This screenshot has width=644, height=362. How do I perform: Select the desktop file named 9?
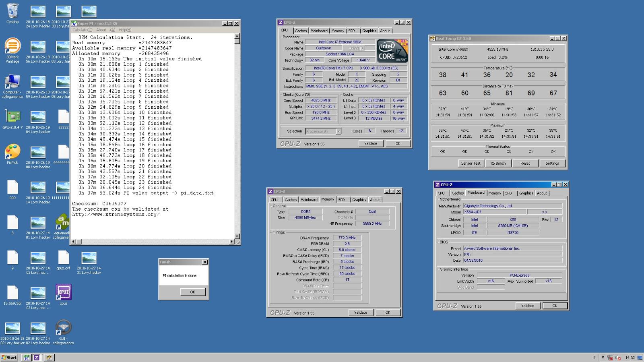(12, 260)
